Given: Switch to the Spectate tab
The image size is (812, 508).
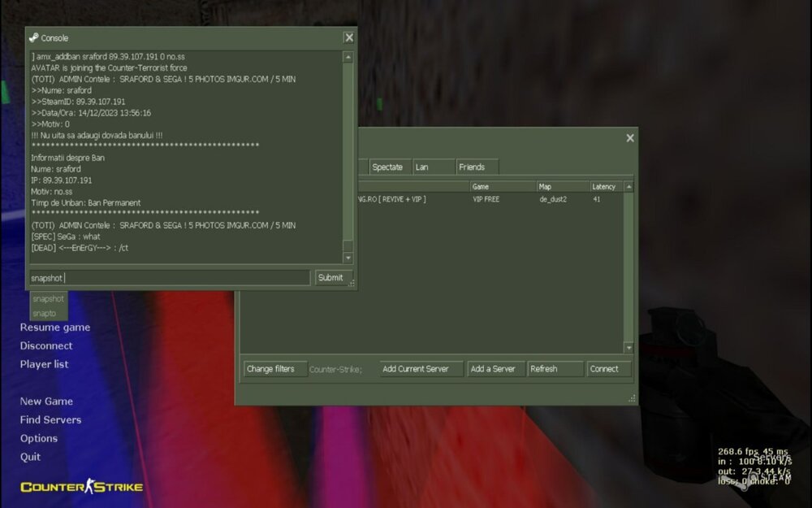Looking at the screenshot, I should 387,167.
